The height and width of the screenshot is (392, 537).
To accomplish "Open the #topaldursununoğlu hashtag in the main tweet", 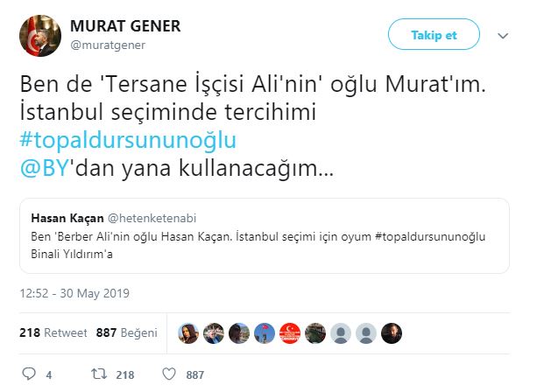I will (x=128, y=141).
